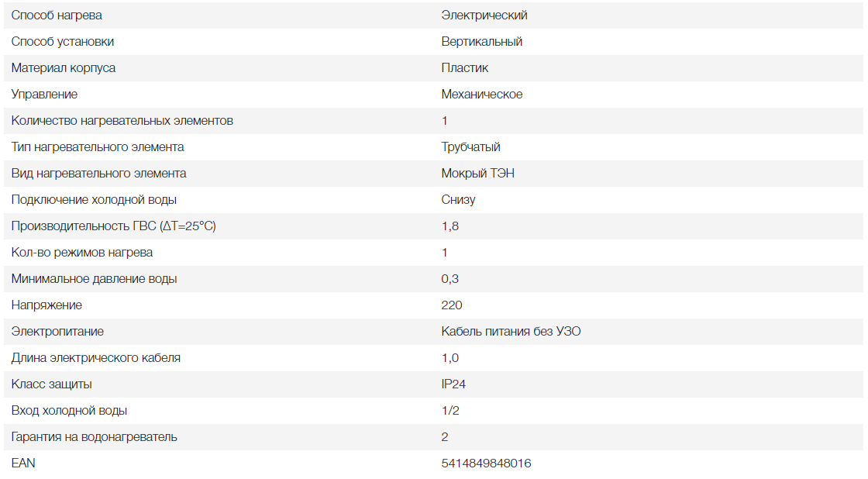
Task: Click 'Подключение холодной воды' label
Action: point(94,200)
